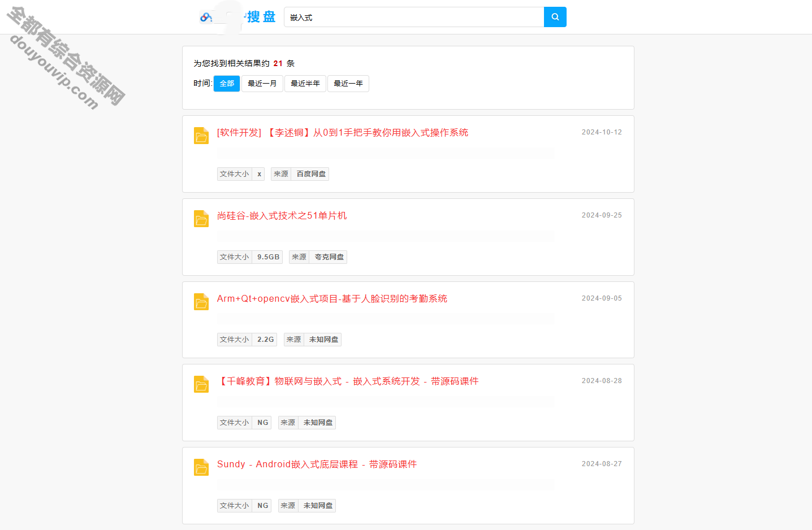Select the 全部 time filter
This screenshot has width=812, height=530.
[227, 84]
